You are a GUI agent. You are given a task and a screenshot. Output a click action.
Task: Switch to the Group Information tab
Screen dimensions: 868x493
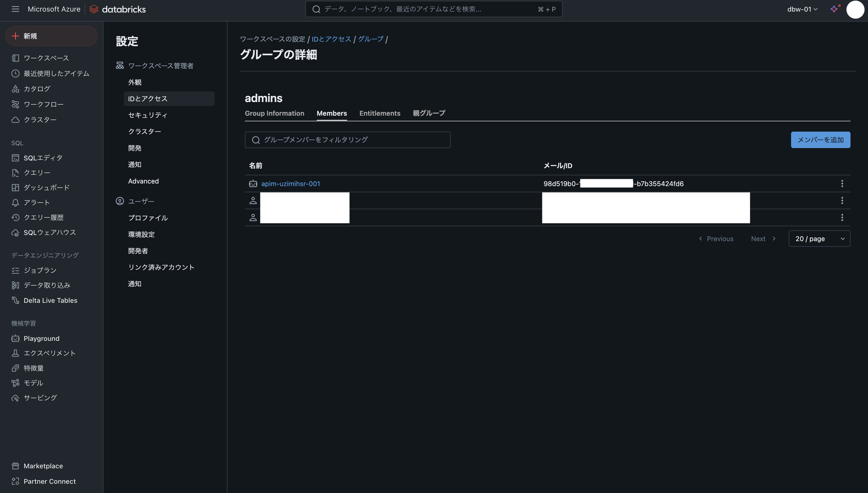pyautogui.click(x=274, y=113)
